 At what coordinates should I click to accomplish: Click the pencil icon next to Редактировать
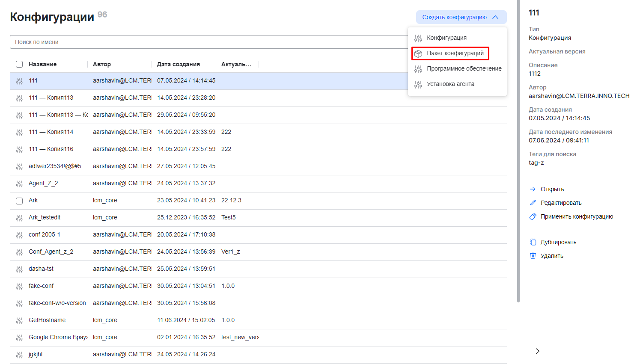pos(533,203)
